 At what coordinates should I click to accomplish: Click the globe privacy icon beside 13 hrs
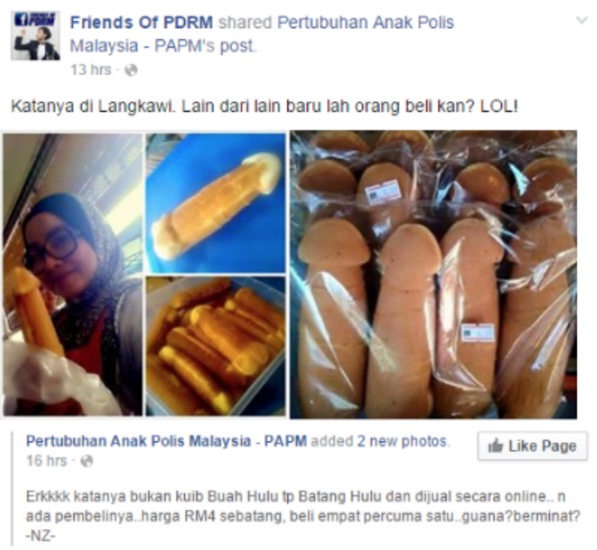pos(131,70)
